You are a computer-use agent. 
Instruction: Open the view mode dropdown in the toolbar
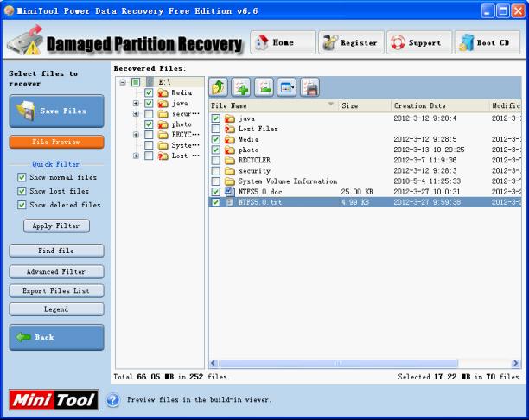tap(287, 87)
